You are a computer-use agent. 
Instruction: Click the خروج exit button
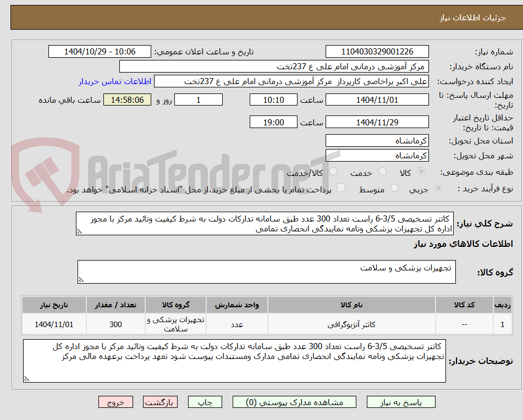115,402
